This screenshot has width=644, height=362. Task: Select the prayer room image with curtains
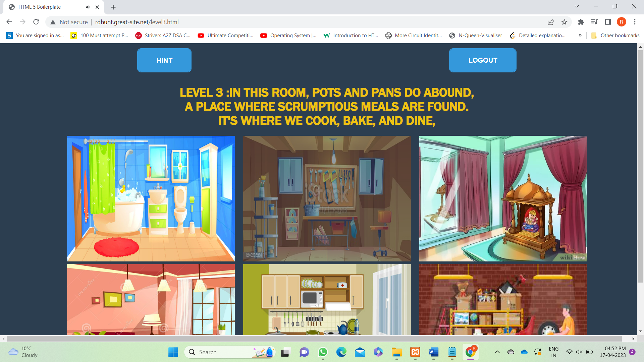503,198
